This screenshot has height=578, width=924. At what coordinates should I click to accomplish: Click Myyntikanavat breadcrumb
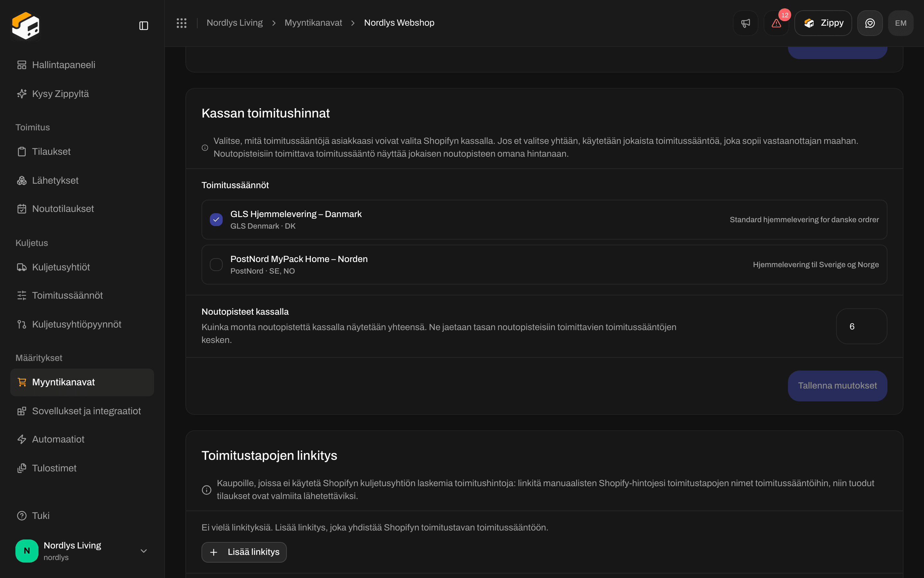pos(313,23)
